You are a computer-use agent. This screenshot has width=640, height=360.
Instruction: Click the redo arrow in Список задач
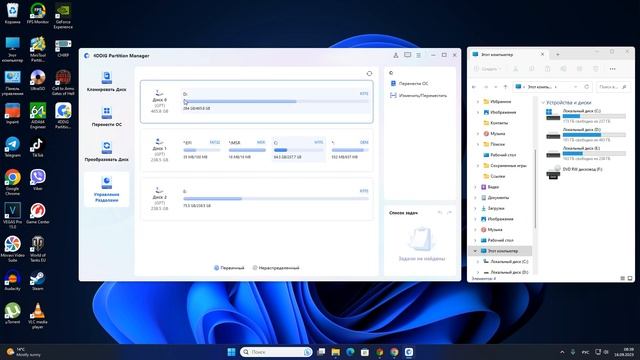[x=449, y=213]
